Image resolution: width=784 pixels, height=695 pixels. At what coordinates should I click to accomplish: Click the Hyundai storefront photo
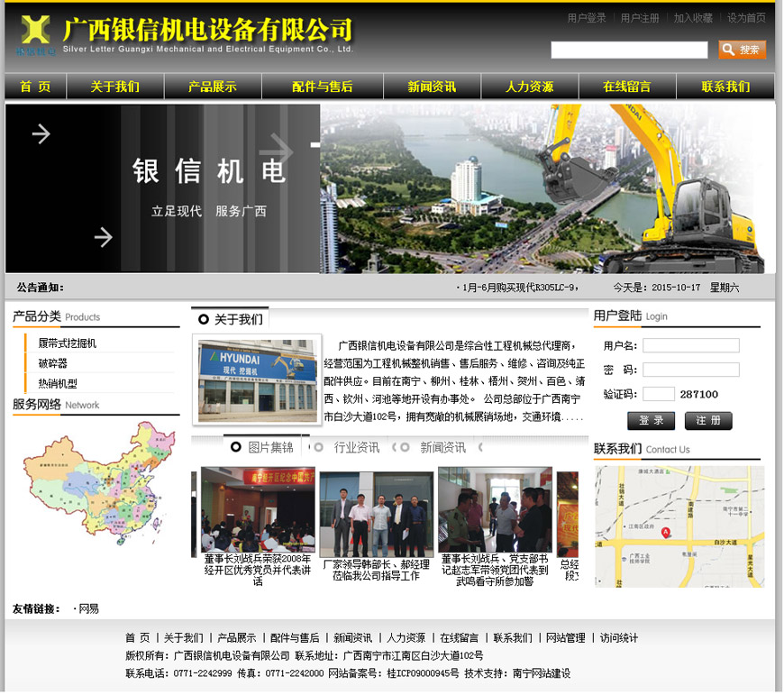[257, 379]
